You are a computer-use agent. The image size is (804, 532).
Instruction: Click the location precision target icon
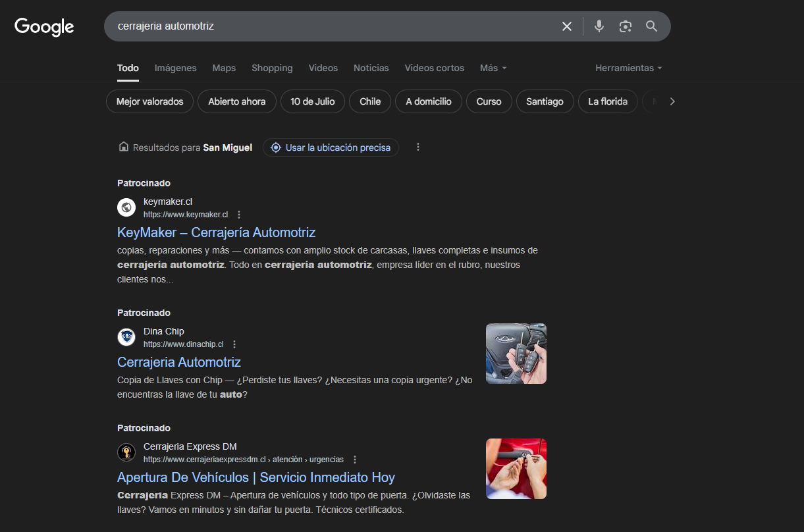[276, 147]
